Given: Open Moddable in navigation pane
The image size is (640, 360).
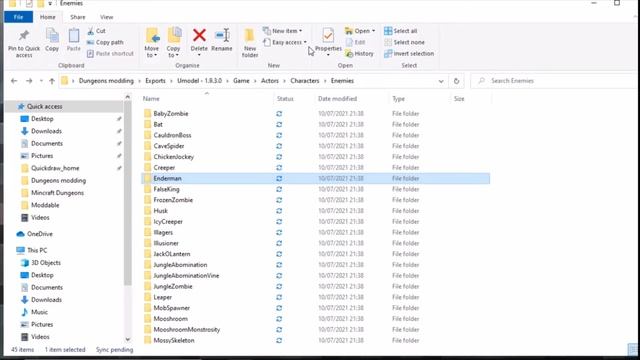Looking at the screenshot, I should [45, 205].
